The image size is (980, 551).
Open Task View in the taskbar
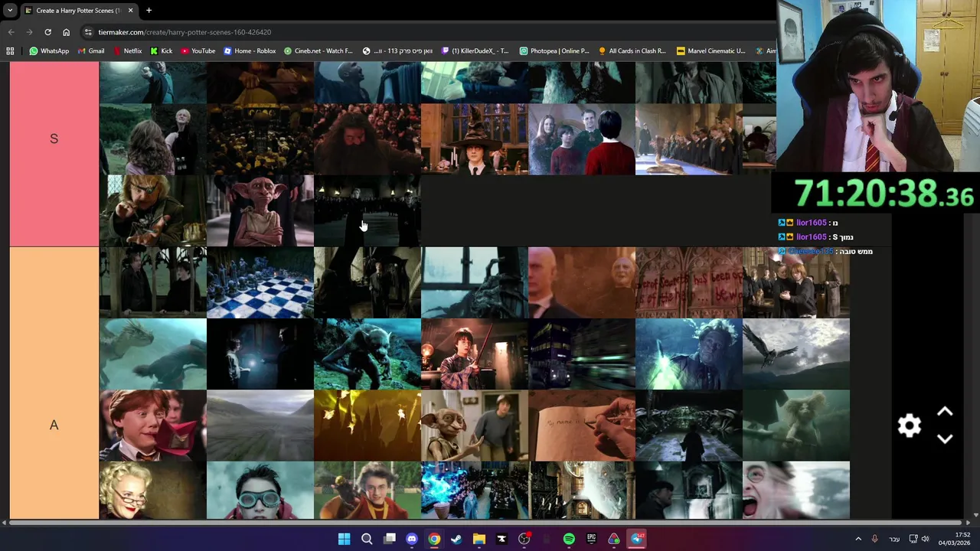390,539
